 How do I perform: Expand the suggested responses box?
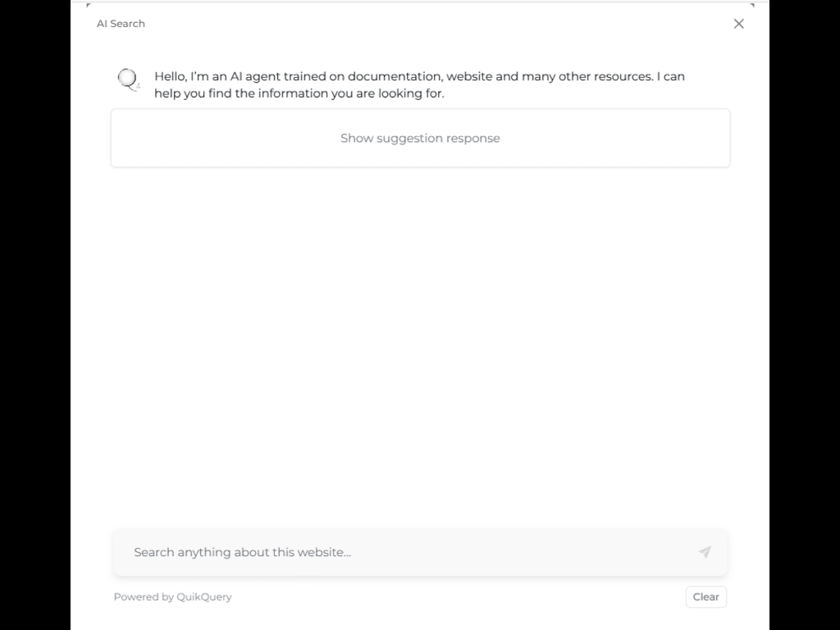pos(420,138)
